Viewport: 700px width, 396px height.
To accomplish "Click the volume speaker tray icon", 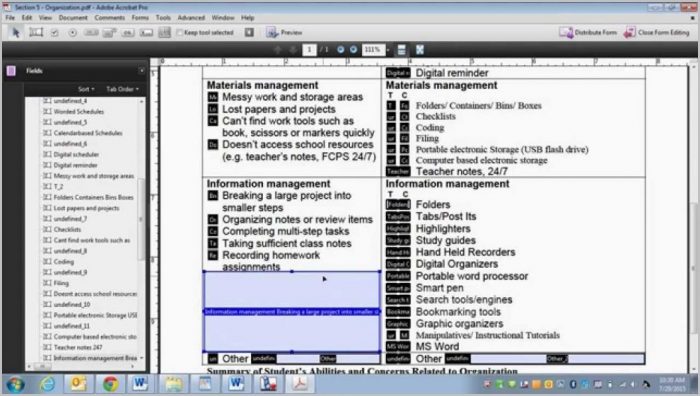I will pyautogui.click(x=632, y=384).
